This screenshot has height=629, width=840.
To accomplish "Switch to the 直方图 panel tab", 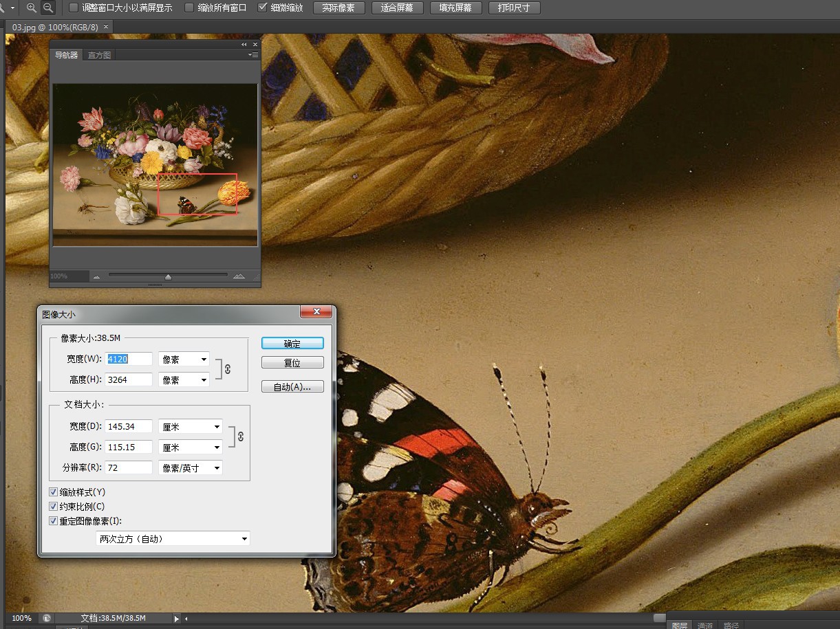I will 99,55.
